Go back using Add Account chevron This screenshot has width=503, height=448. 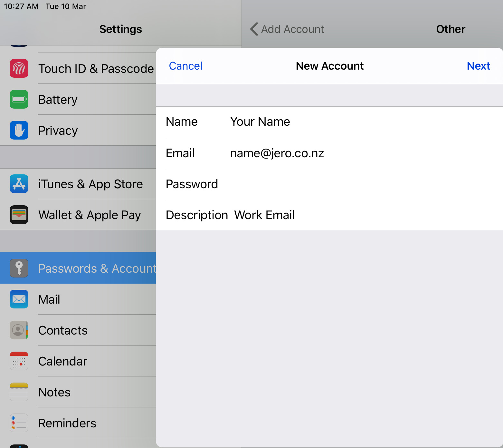coord(254,29)
